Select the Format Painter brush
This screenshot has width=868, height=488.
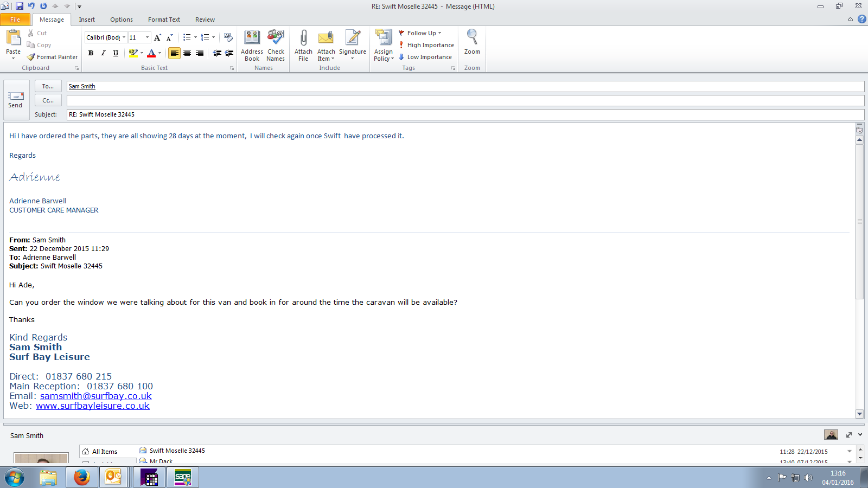click(x=52, y=57)
